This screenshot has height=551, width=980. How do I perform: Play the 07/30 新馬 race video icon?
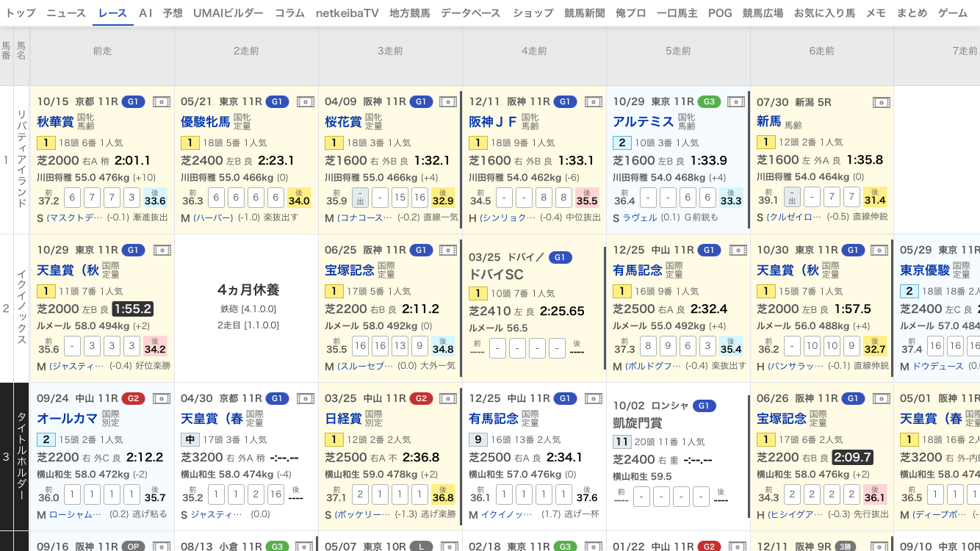click(x=881, y=102)
